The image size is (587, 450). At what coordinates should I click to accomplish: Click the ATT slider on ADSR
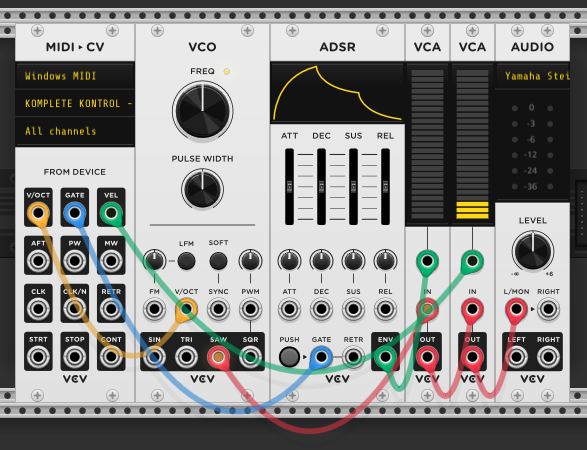[289, 186]
